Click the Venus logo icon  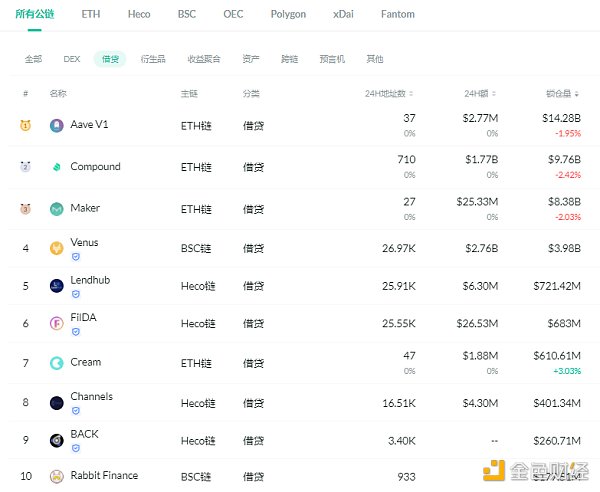56,248
